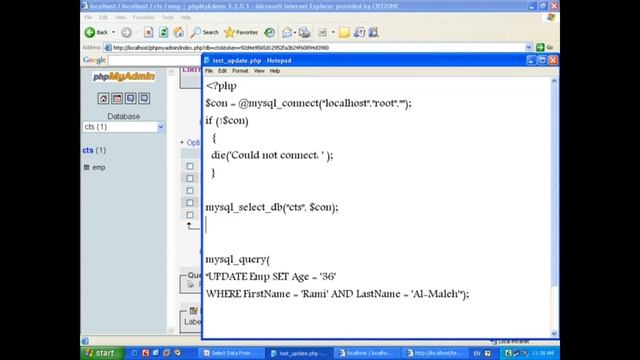Screen dimensions: 640x360
Task: Stop page loading with red X icon
Action: coord(149,32)
